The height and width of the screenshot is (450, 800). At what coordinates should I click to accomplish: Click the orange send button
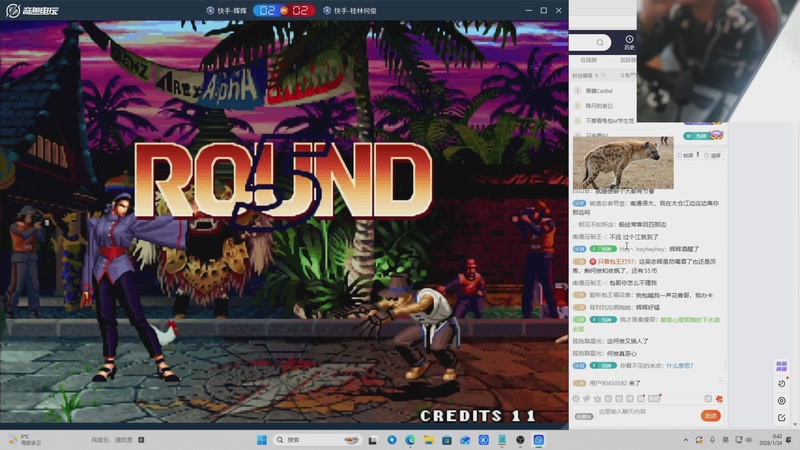[x=710, y=416]
